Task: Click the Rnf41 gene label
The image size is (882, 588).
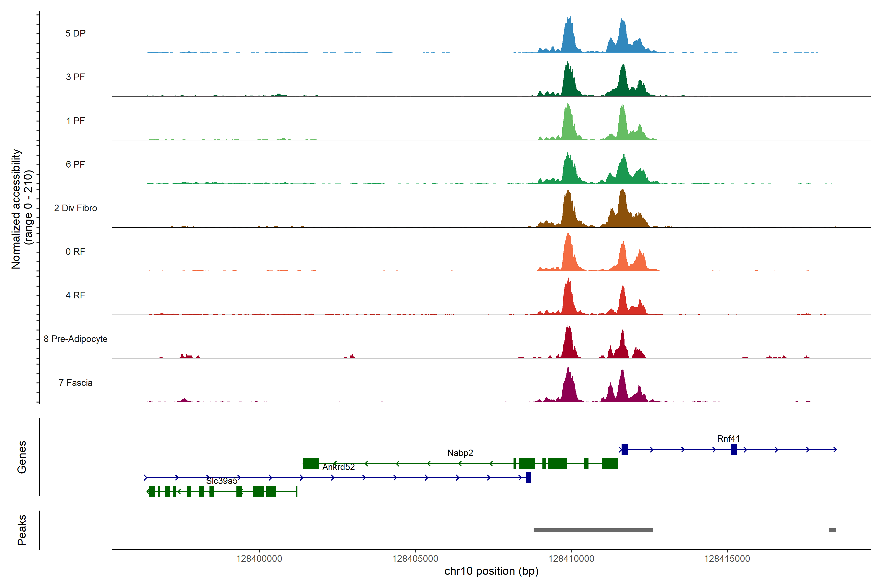Action: (x=728, y=438)
